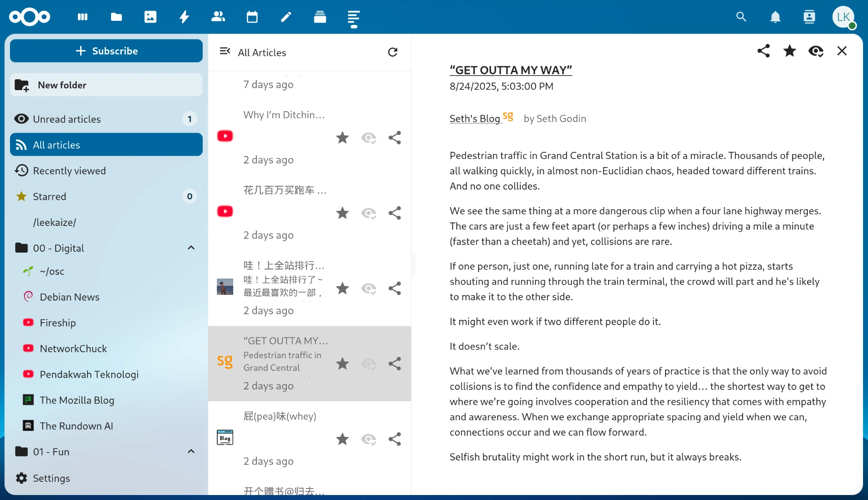Create a New folder
The width and height of the screenshot is (868, 500).
[x=106, y=85]
